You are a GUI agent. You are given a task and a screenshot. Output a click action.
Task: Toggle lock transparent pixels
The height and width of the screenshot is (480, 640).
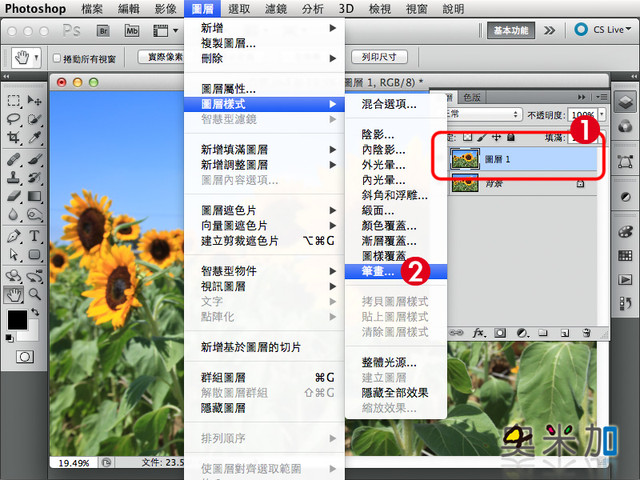point(467,138)
